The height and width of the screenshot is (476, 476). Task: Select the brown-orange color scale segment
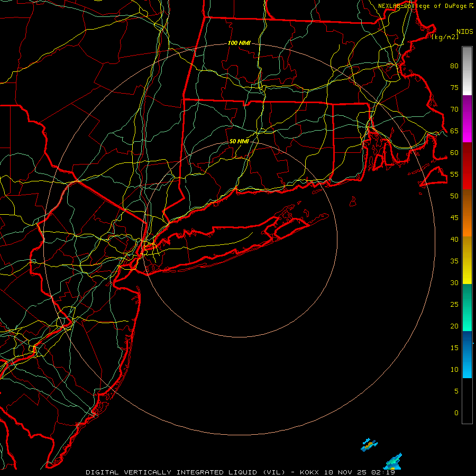pos(467,213)
